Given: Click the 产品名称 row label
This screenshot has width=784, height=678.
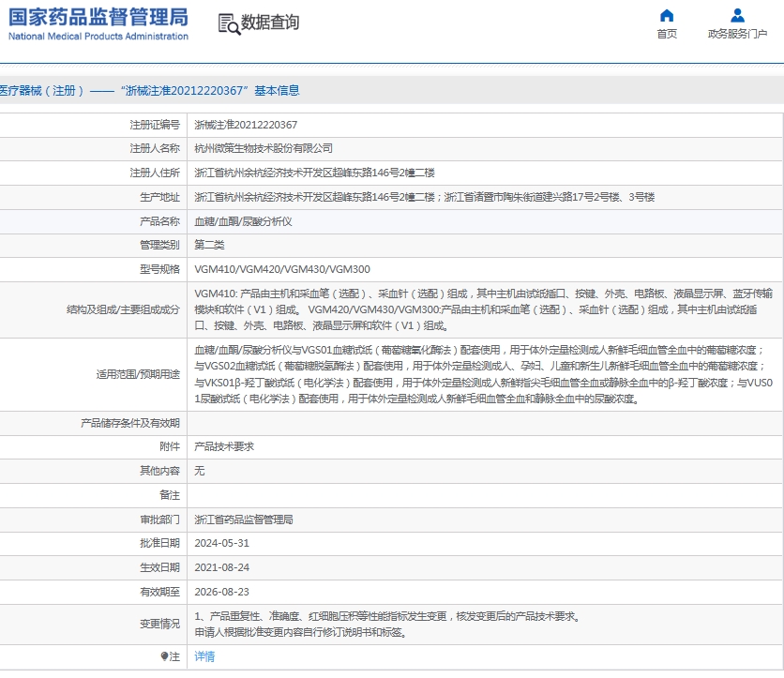Looking at the screenshot, I should [x=159, y=221].
